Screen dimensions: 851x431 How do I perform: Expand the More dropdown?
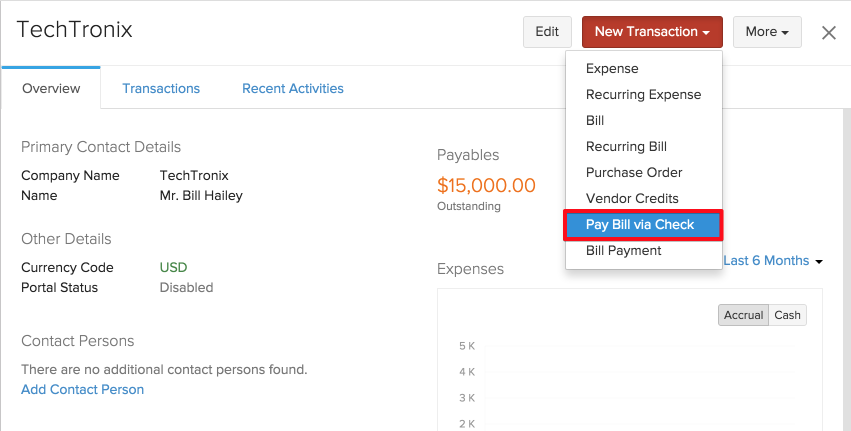[767, 32]
